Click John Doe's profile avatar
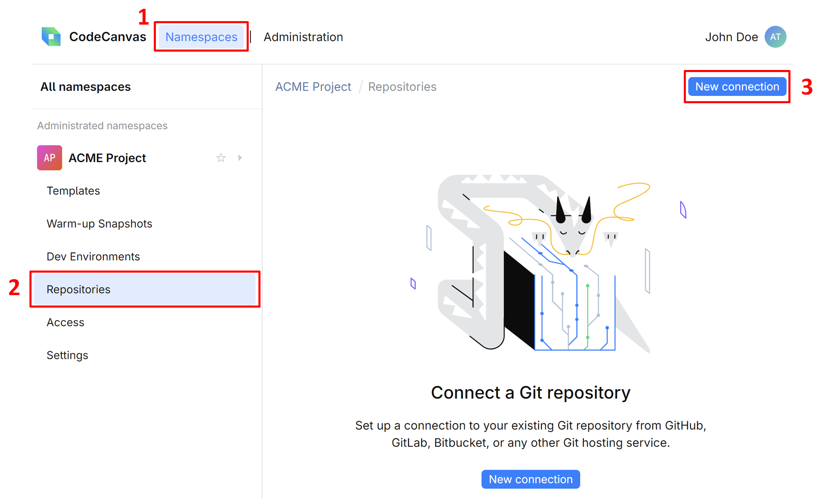Screen dimensions: 822x504 pos(775,36)
